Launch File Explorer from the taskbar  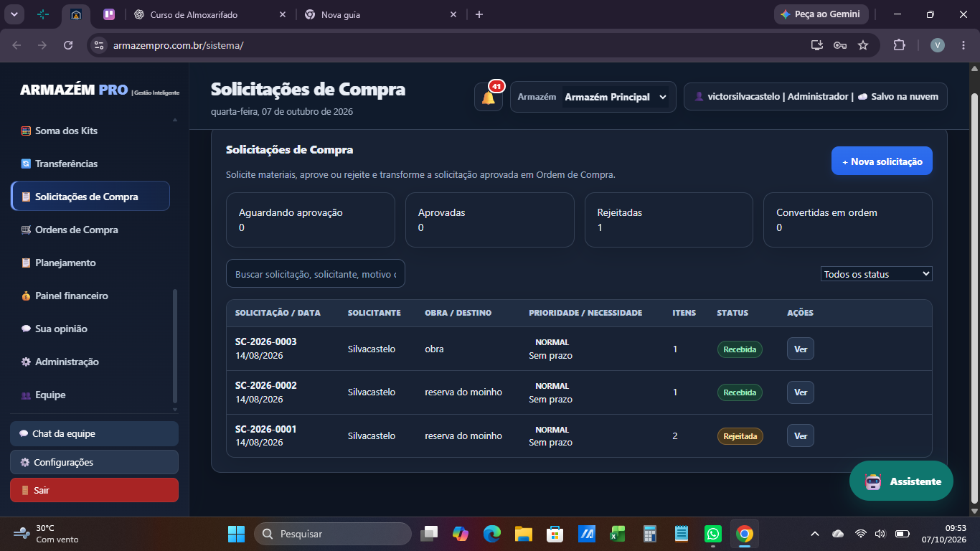(523, 534)
